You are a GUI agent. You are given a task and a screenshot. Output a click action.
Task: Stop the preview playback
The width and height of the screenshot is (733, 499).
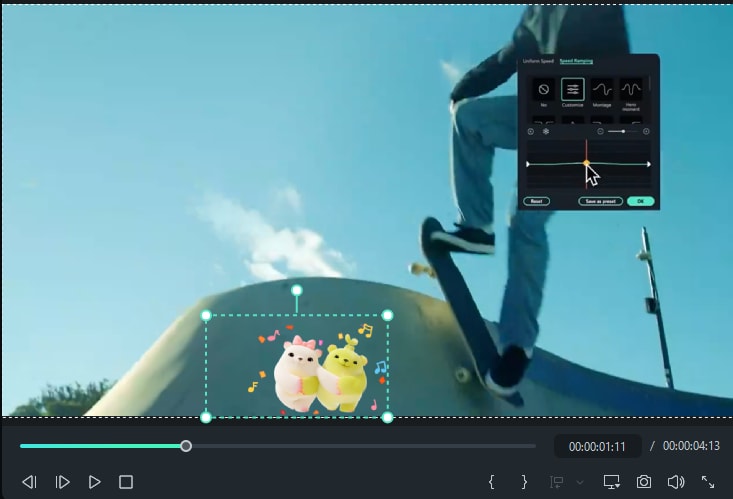tap(126, 482)
